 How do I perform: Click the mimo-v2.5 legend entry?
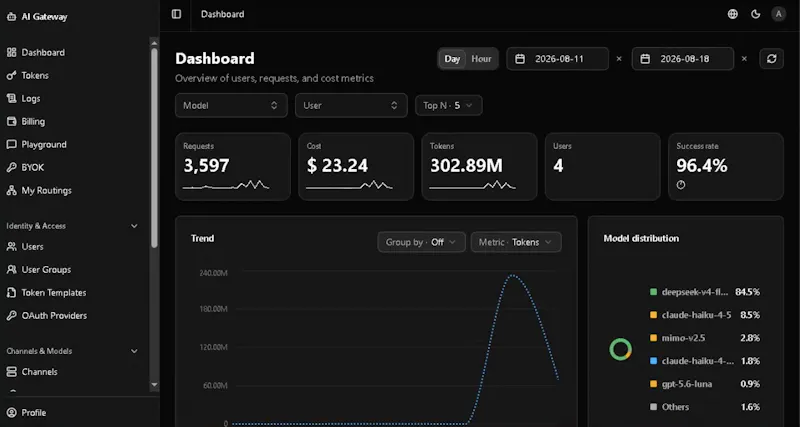(x=683, y=338)
